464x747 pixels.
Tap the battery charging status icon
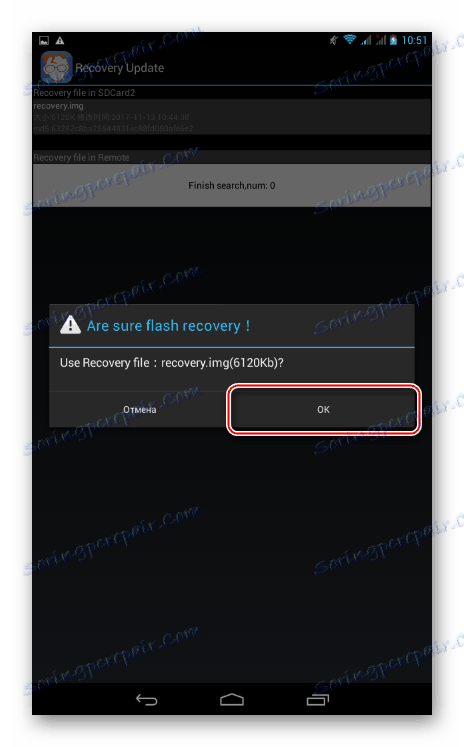tap(393, 40)
